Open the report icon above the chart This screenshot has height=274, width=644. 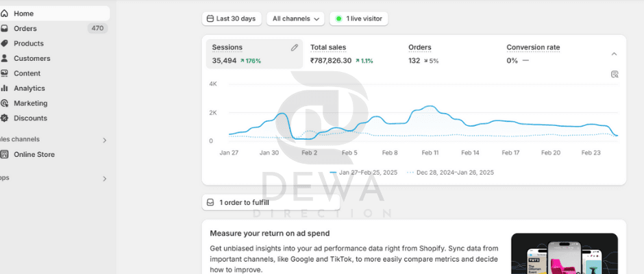click(615, 74)
